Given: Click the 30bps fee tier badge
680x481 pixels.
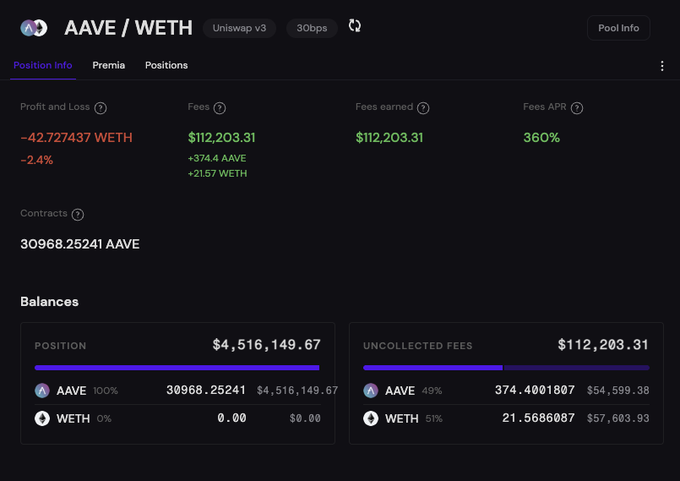Looking at the screenshot, I should [312, 28].
